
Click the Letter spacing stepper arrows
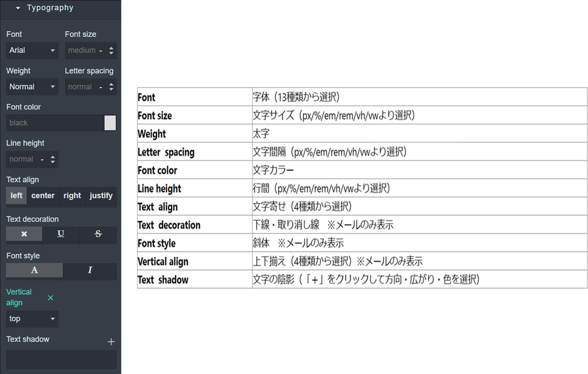point(111,87)
